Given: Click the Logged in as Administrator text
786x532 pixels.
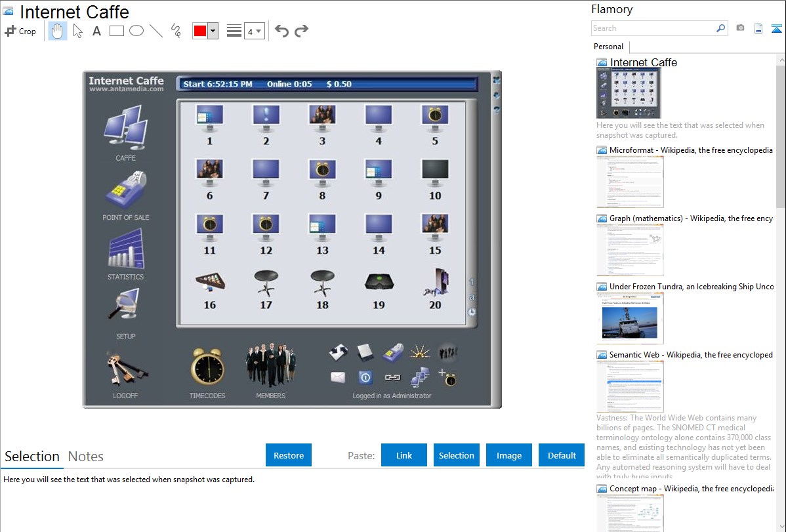Looking at the screenshot, I should [x=392, y=396].
